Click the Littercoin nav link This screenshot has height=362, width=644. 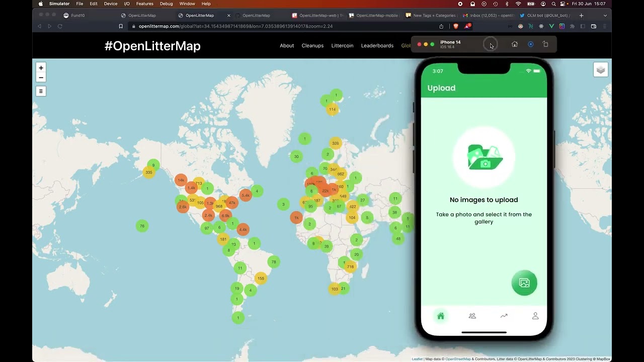click(342, 46)
